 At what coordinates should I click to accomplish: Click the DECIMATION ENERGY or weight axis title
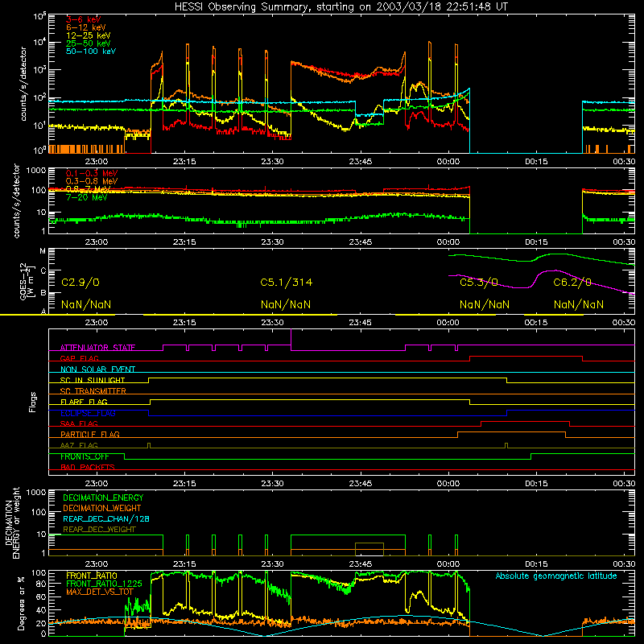[12, 522]
